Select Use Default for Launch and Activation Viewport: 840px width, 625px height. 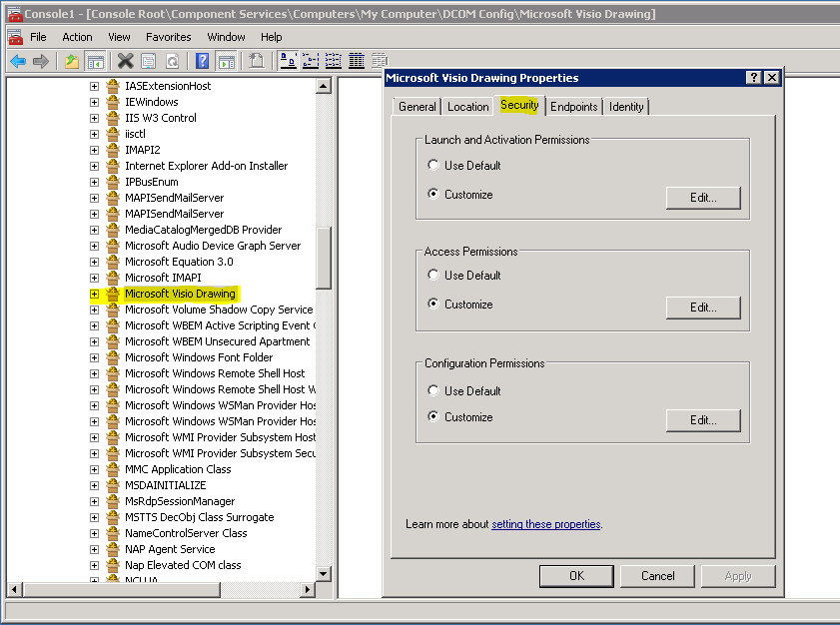point(432,166)
